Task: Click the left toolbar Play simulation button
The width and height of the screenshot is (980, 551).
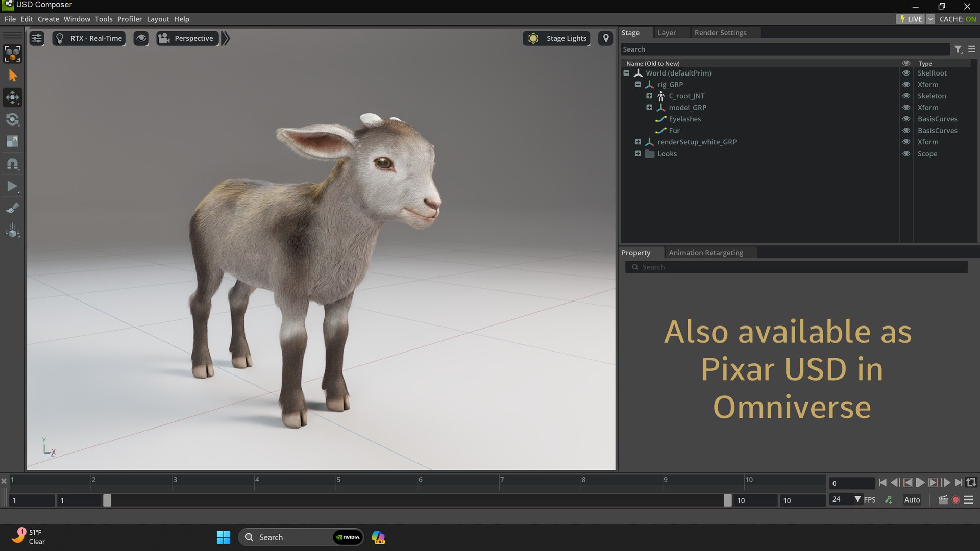Action: 12,186
